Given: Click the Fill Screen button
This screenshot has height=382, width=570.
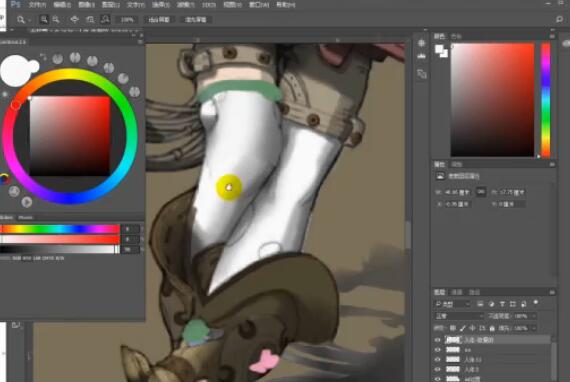Looking at the screenshot, I should click(196, 20).
